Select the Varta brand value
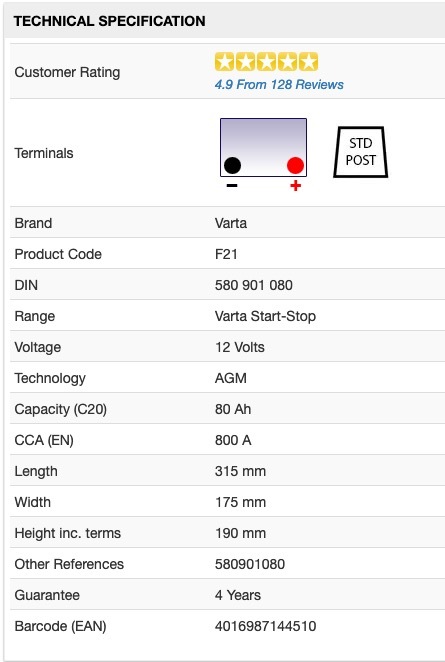Image resolution: width=445 pixels, height=662 pixels. coord(231,223)
